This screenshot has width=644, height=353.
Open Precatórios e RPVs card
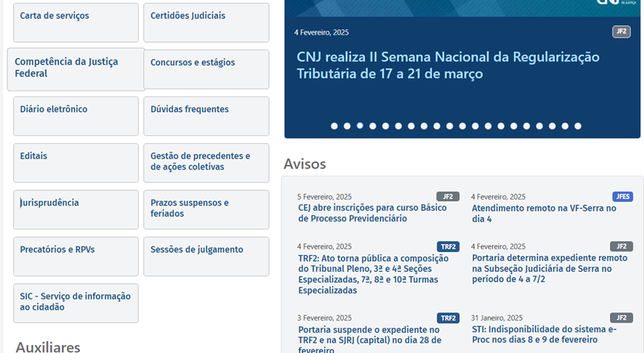coord(76,256)
